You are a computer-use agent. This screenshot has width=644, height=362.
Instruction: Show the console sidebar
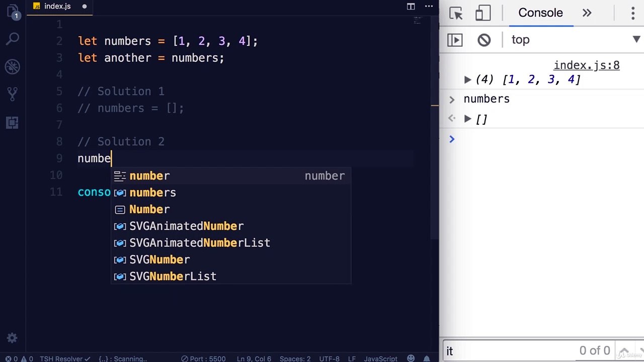(x=455, y=40)
